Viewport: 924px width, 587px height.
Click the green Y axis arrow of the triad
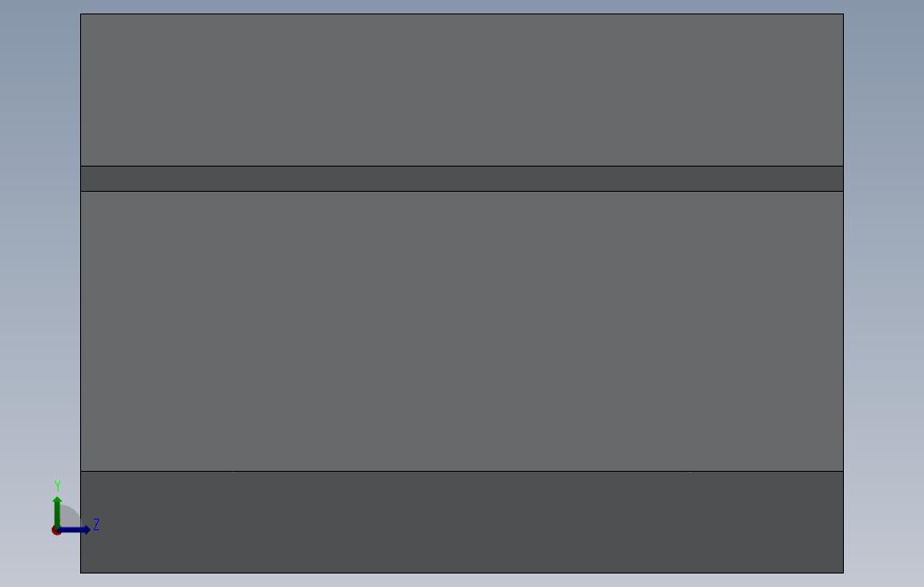tap(57, 511)
